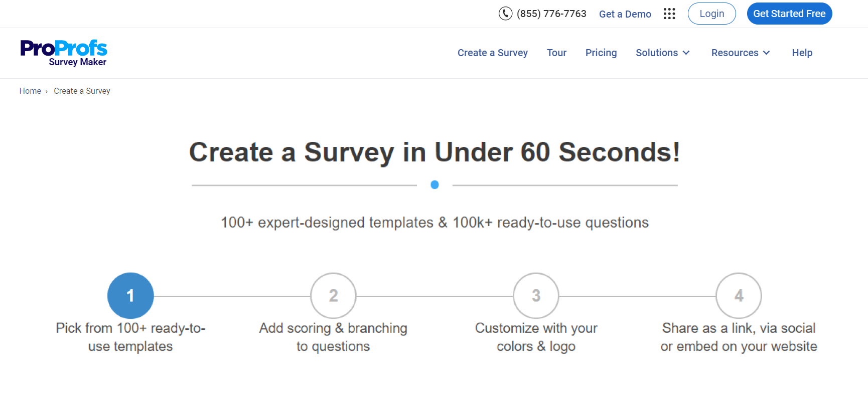Click the phone icon beside the number
Viewport: 868px width, 402px height.
(505, 14)
